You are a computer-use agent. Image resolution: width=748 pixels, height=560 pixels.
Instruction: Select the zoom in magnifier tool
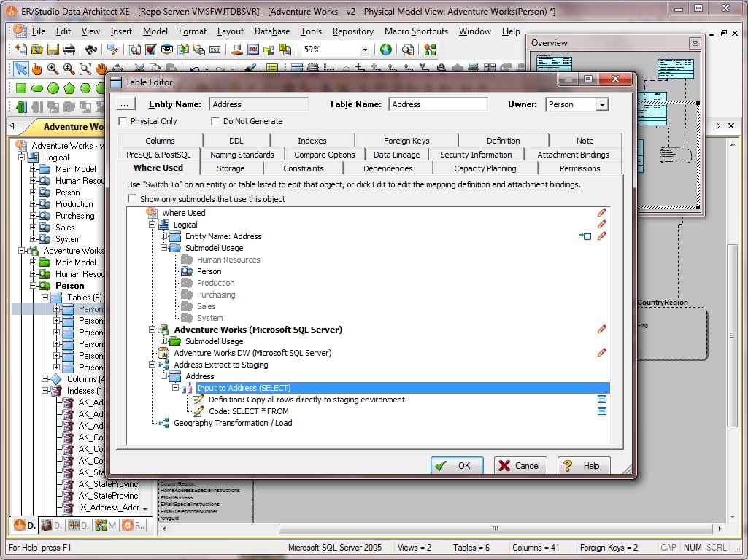(x=53, y=69)
